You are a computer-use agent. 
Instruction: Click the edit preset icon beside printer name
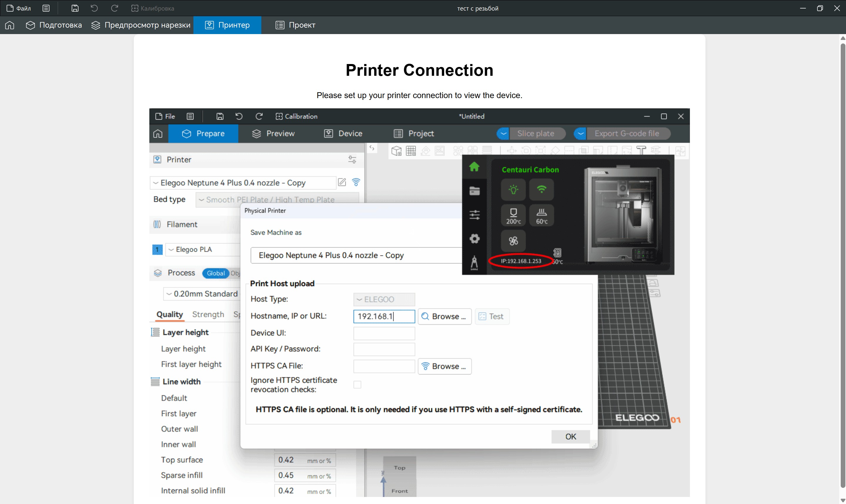342,182
